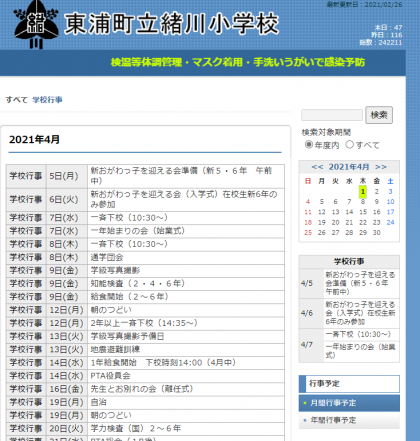Click day 30 in the calendar
This screenshot has height=441, width=420.
(376, 233)
